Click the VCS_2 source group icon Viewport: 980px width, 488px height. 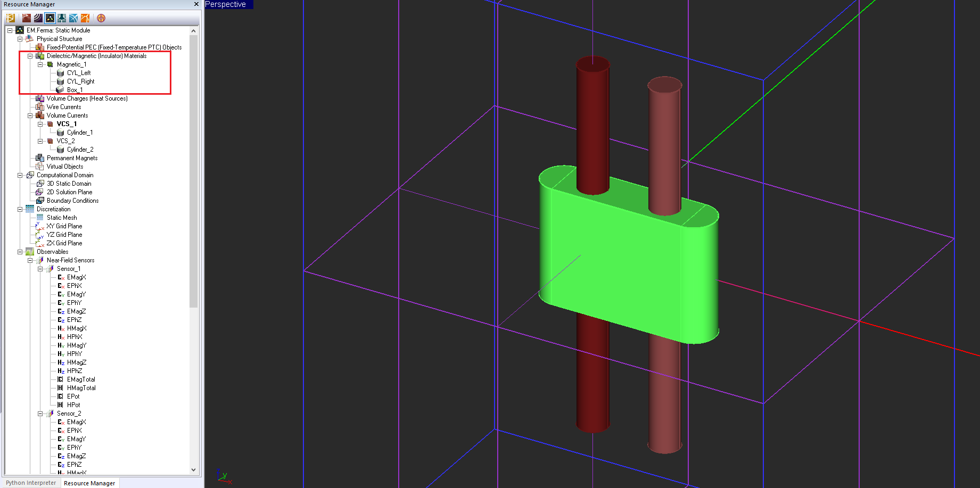[50, 141]
